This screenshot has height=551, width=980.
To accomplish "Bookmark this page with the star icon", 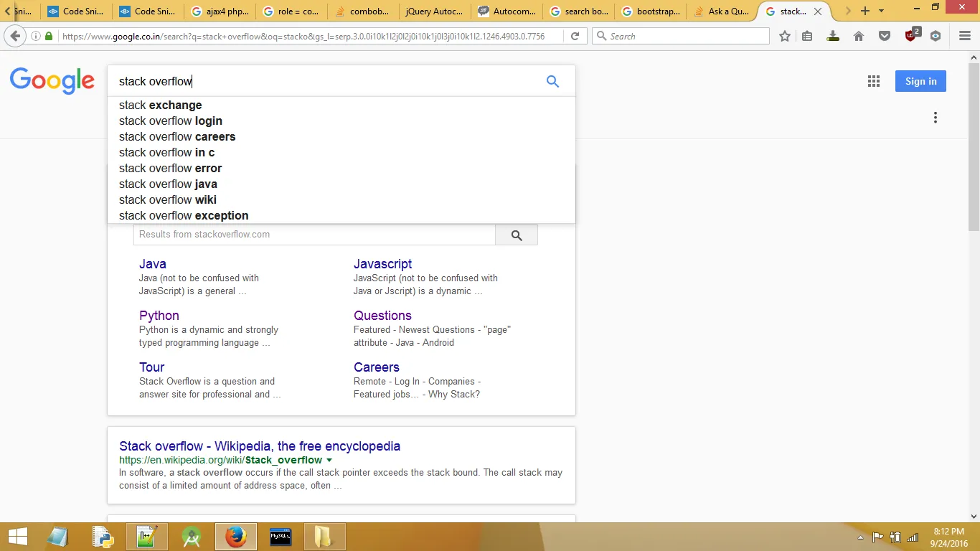I will pos(785,36).
